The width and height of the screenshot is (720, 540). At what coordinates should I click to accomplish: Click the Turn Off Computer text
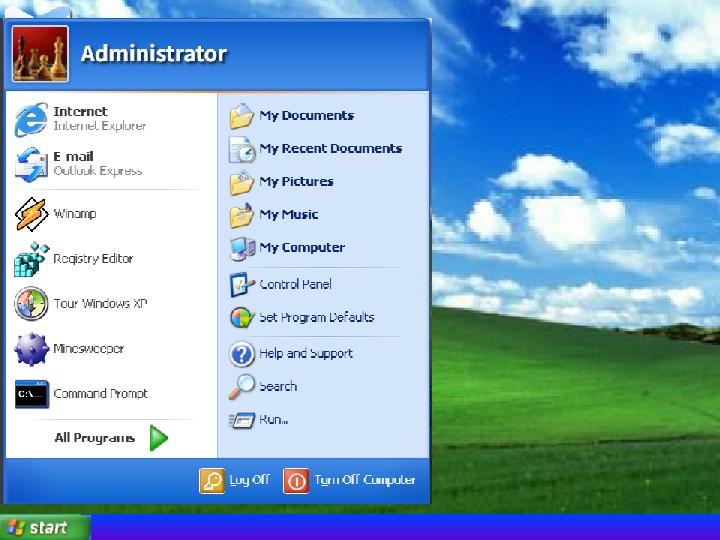365,480
